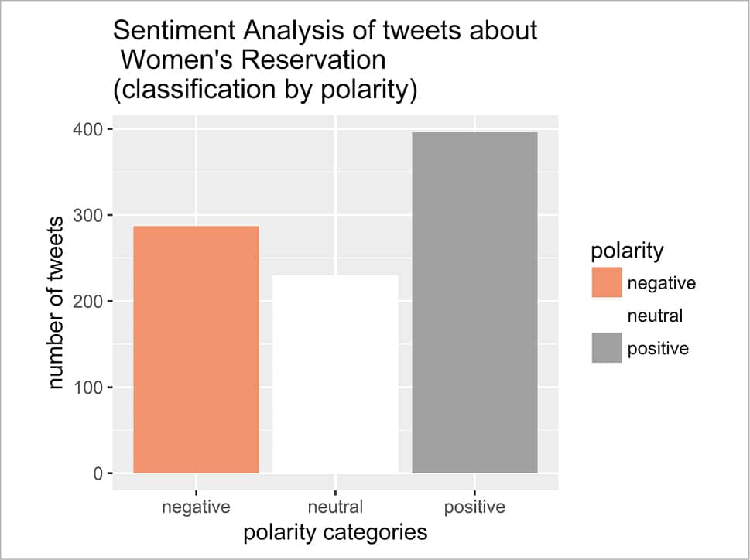
Task: Click the 300 y-axis tick label
Action: pyautogui.click(x=87, y=215)
